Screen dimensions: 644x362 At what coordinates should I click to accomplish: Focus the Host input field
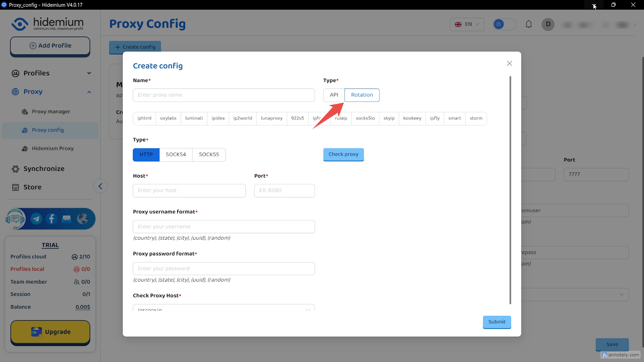(x=189, y=191)
